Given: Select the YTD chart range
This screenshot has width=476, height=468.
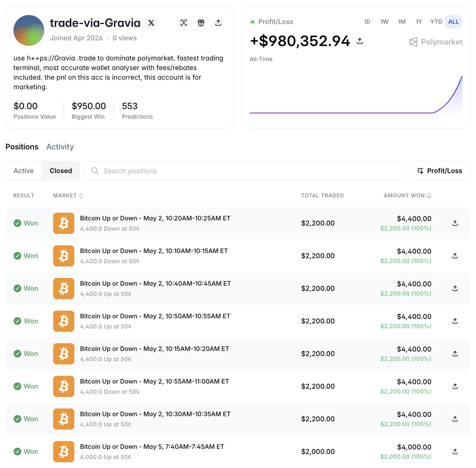Looking at the screenshot, I should click(436, 22).
